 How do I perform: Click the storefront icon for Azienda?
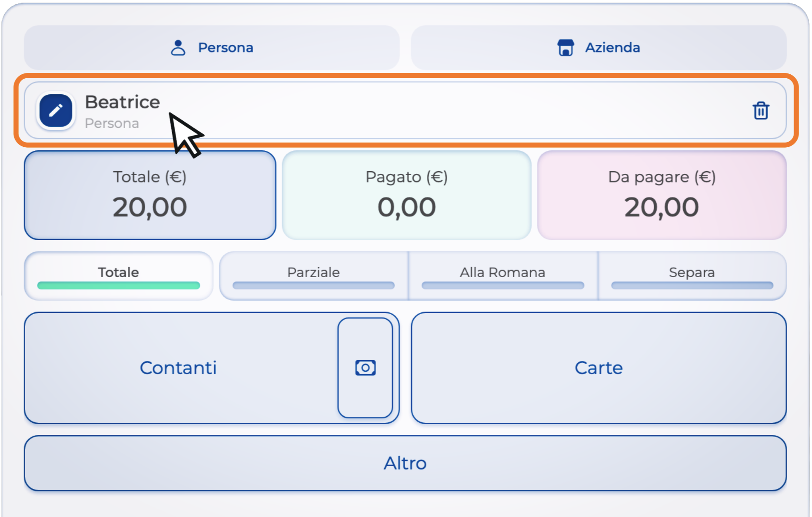[x=566, y=48]
